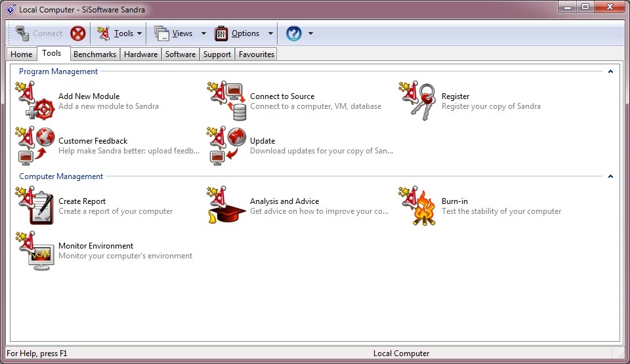Image resolution: width=630 pixels, height=364 pixels.
Task: Collapse the Program Management section
Action: pyautogui.click(x=610, y=71)
